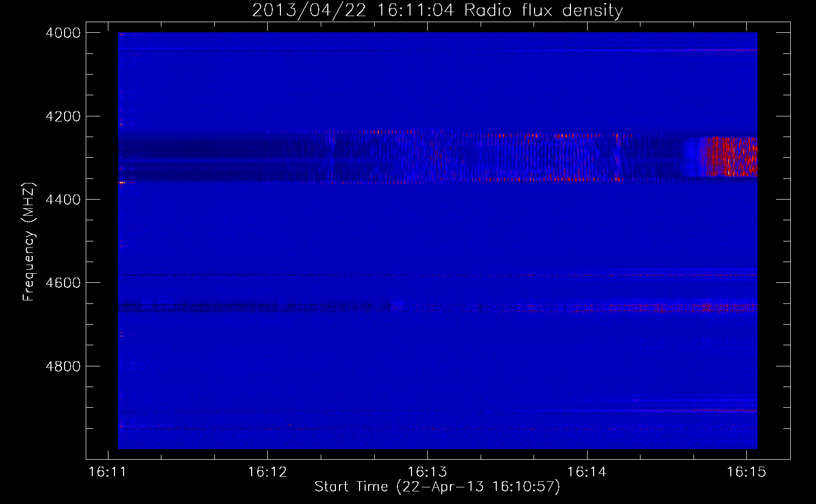
Task: Click the plot title "2013/04/22 16:11:04 Radio flux density"
Action: coord(437,11)
